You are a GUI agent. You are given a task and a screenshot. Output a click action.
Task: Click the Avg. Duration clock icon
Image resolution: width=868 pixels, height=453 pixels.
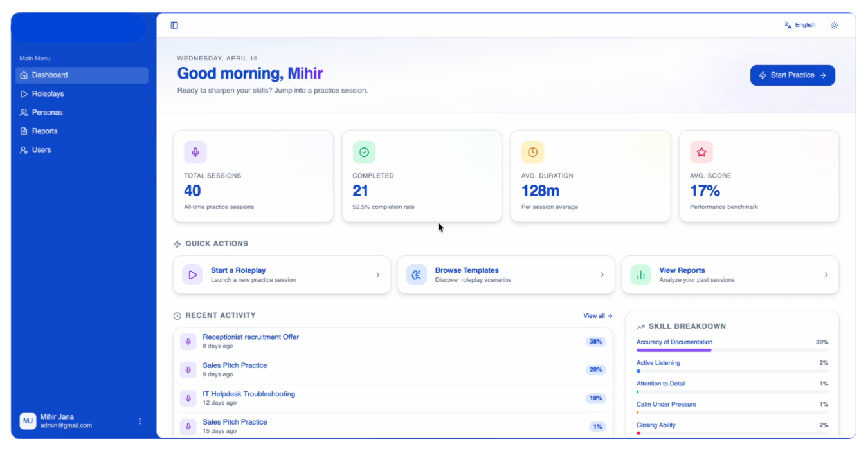pos(532,153)
